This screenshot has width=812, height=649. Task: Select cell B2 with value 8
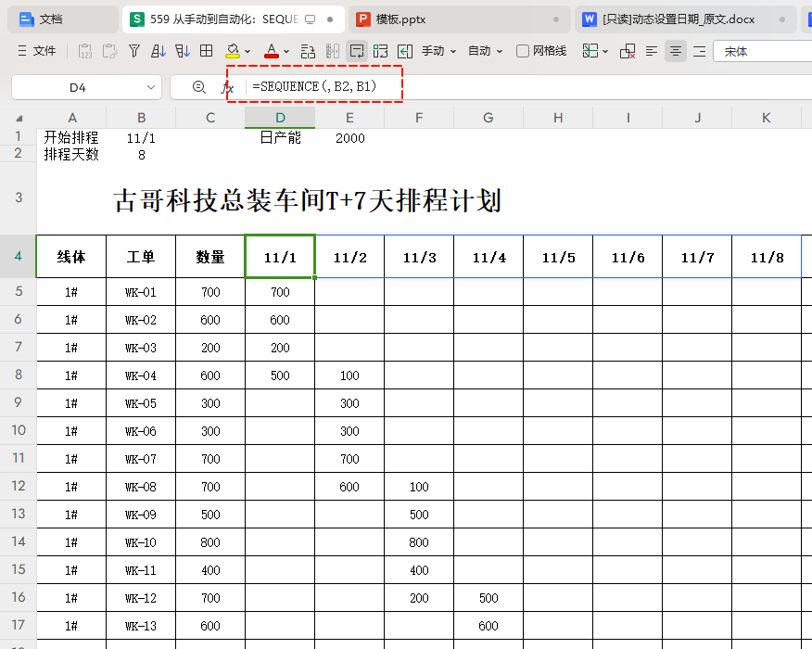pyautogui.click(x=141, y=154)
